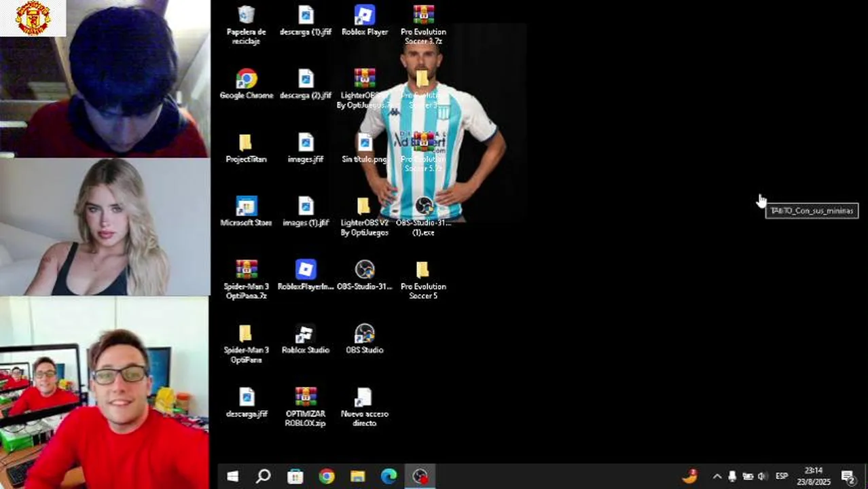Expand the hidden system tray icons
This screenshot has width=868, height=489.
click(x=717, y=477)
